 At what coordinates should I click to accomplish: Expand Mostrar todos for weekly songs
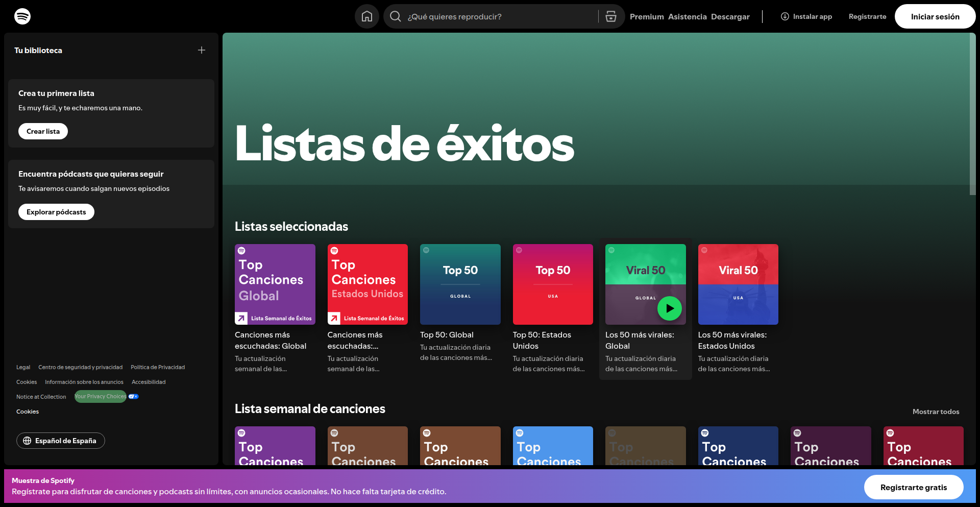pyautogui.click(x=936, y=412)
